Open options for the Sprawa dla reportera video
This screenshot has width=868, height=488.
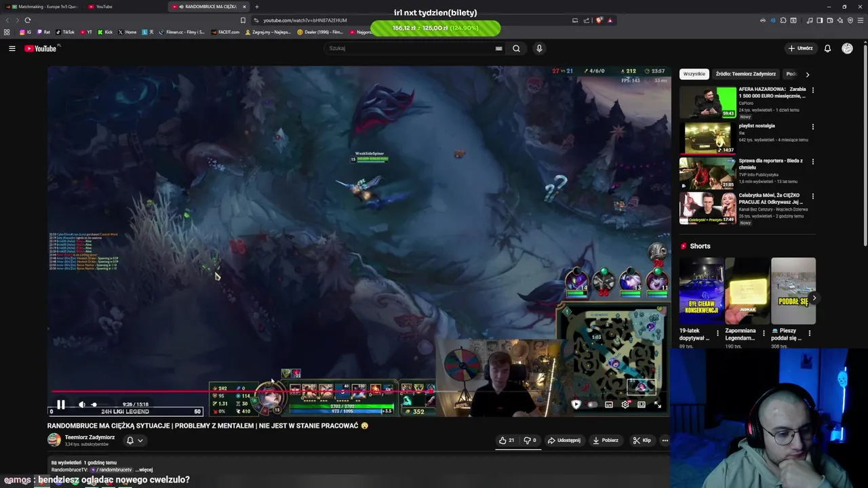click(x=812, y=161)
